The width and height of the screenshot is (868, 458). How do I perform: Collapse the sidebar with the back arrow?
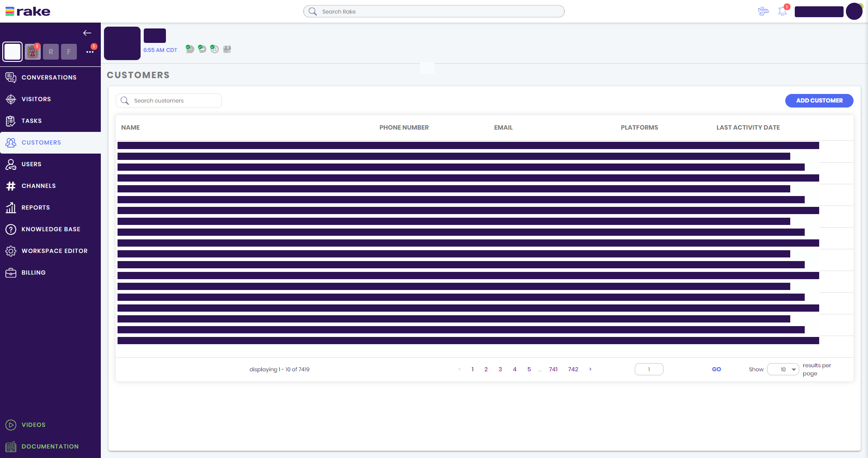coord(87,33)
